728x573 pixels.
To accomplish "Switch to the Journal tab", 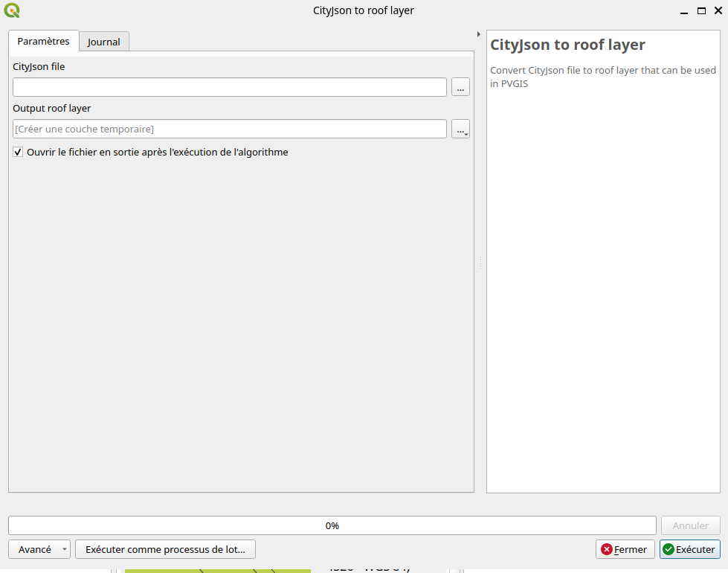I will click(x=104, y=42).
